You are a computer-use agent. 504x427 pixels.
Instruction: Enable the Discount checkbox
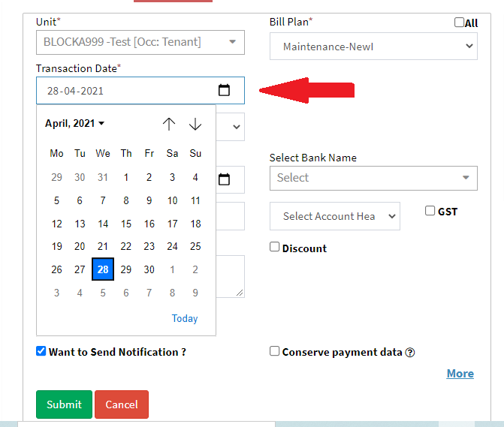pos(275,247)
